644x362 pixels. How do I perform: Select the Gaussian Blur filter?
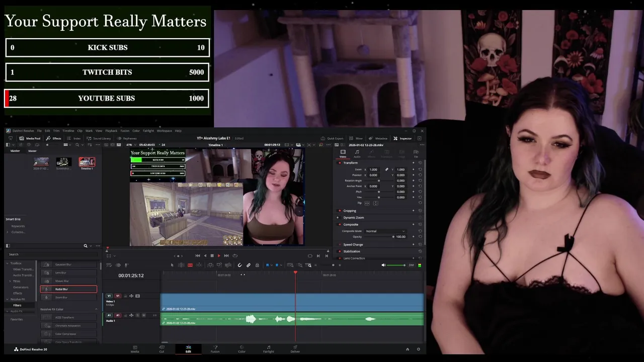[68, 264]
